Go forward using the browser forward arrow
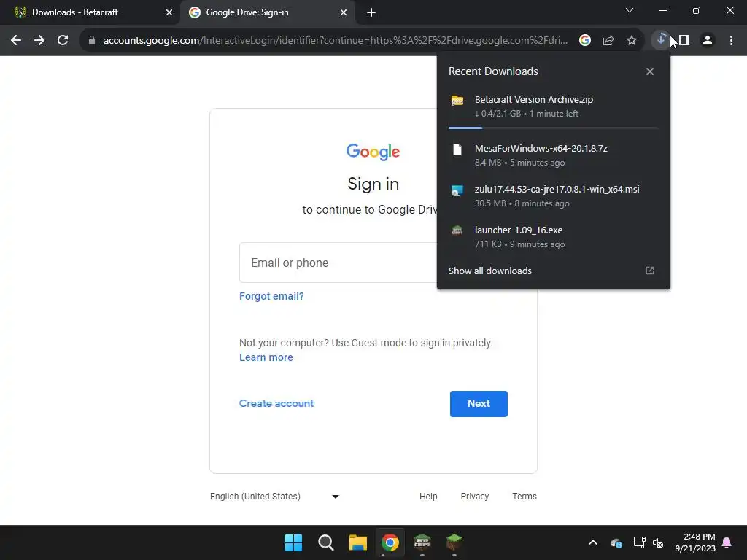The width and height of the screenshot is (747, 560). (39, 41)
